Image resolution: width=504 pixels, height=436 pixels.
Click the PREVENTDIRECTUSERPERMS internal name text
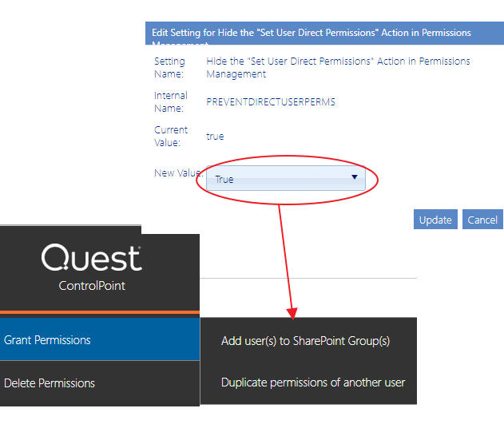coord(271,102)
